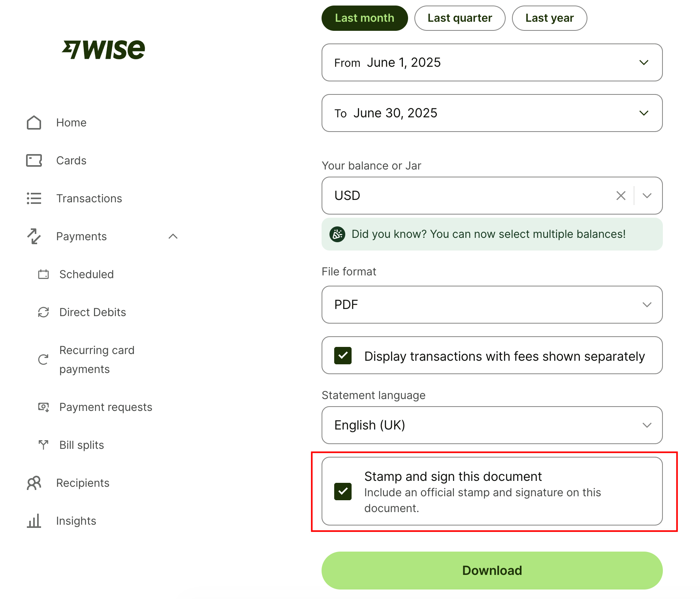Image resolution: width=700 pixels, height=599 pixels.
Task: Open Scheduled payments
Action: (87, 274)
